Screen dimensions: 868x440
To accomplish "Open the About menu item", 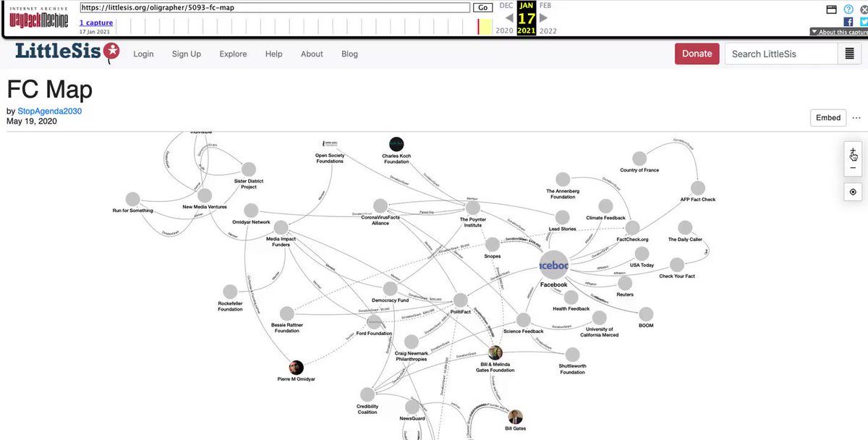I will (312, 54).
